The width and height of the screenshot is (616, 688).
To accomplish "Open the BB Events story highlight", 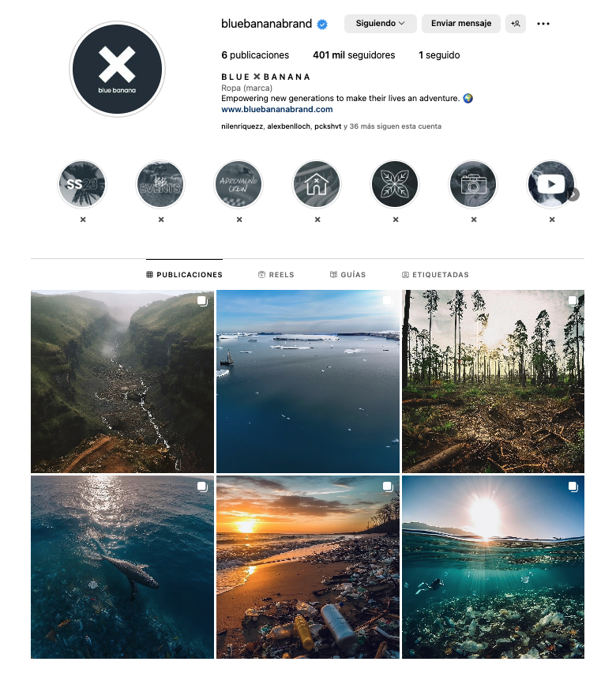I will coord(160,184).
